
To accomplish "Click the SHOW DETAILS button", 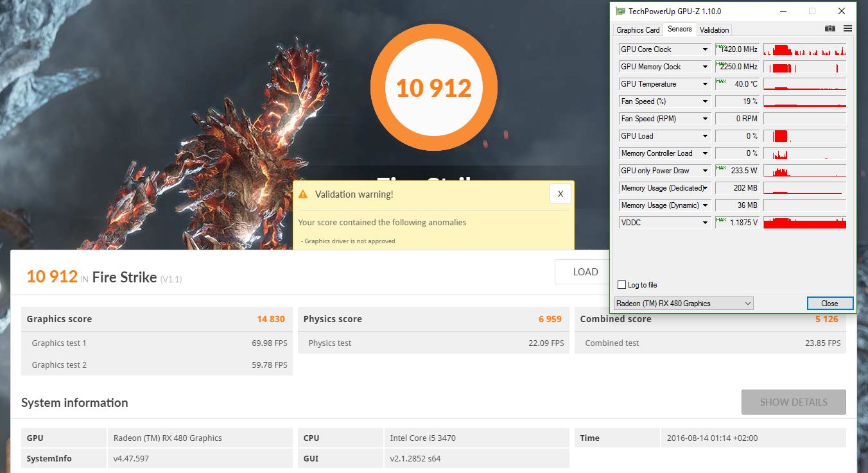I will coord(794,402).
